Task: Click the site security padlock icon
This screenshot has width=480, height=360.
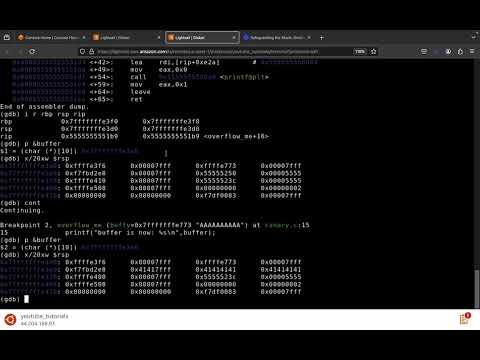Action: [x=91, y=52]
